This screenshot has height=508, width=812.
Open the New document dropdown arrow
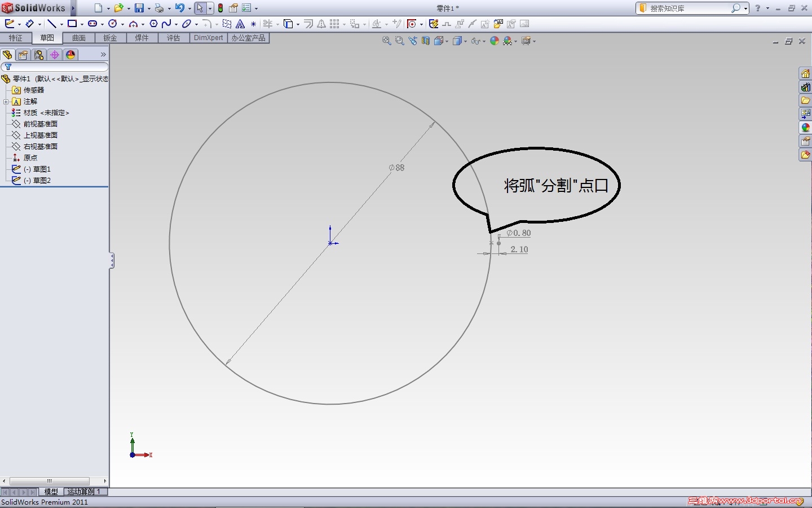click(108, 8)
